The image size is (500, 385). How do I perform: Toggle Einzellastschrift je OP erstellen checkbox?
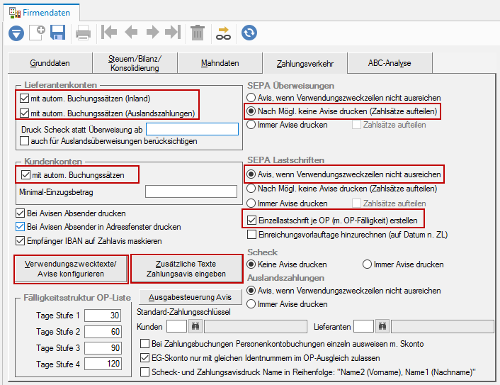pyautogui.click(x=252, y=220)
